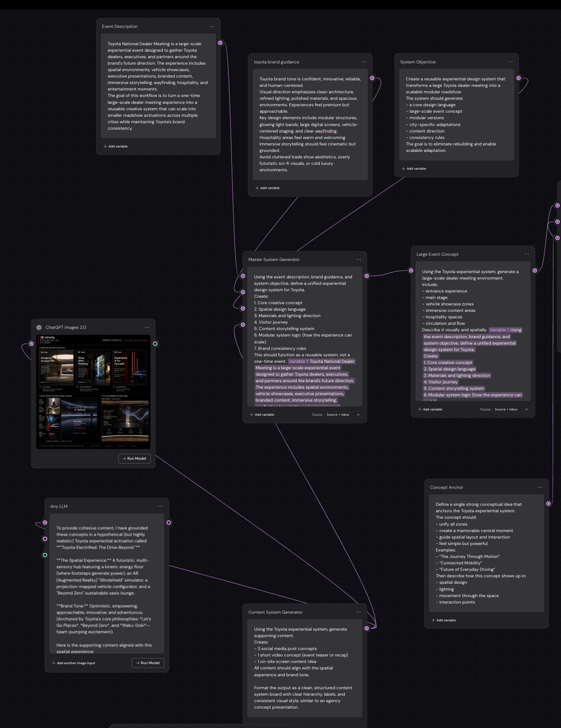
Task: Select the Large Event Concept title
Action: (437, 255)
